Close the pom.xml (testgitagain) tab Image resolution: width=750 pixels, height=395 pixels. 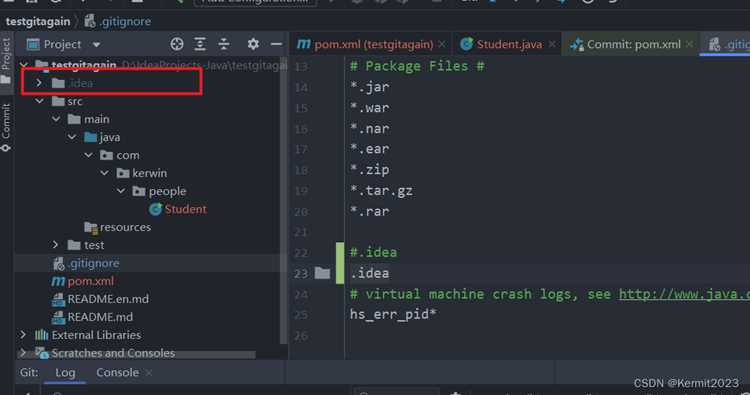coord(442,44)
